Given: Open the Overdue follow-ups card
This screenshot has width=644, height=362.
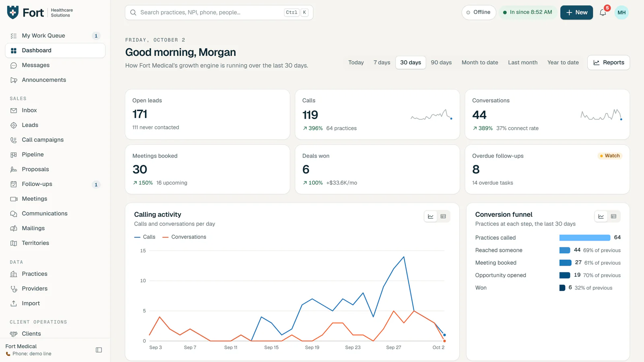Looking at the screenshot, I should [547, 169].
